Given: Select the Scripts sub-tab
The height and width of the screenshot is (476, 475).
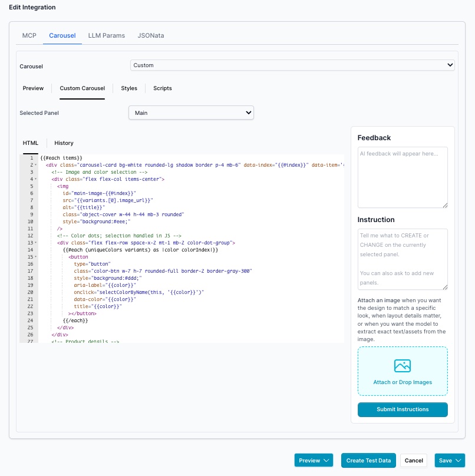Looking at the screenshot, I should click(x=163, y=88).
